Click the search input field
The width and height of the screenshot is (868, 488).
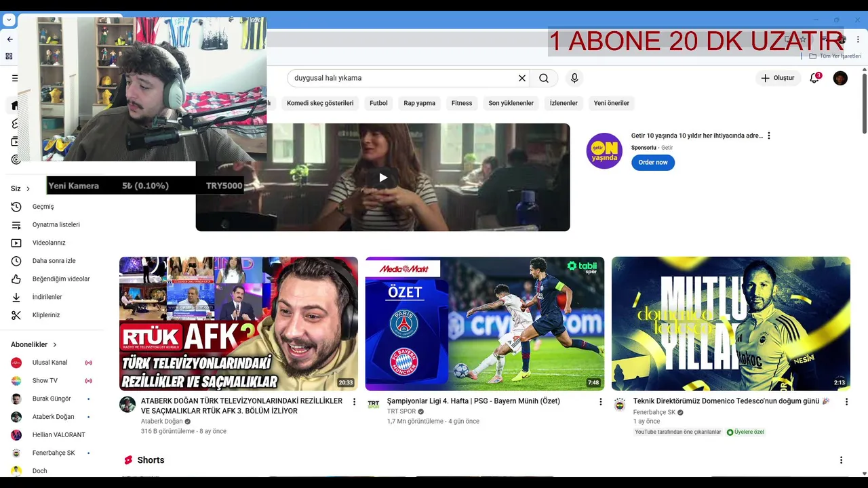403,78
